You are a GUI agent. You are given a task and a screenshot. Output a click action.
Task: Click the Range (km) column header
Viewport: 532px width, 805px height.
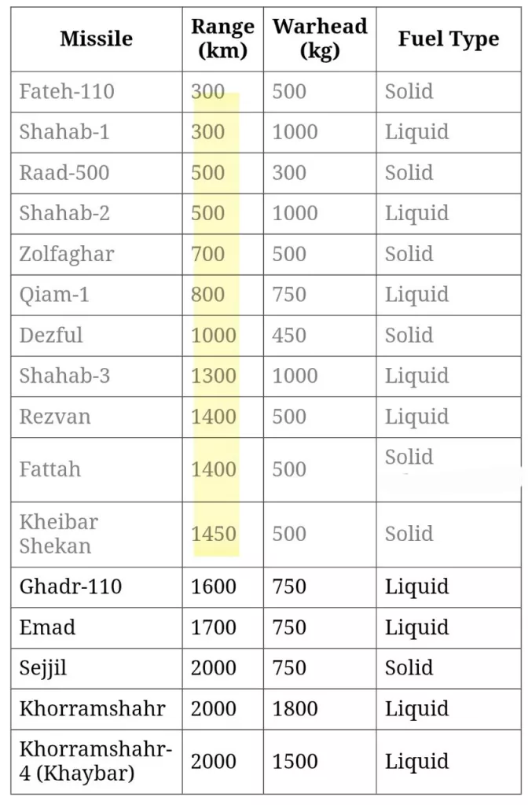pos(222,39)
